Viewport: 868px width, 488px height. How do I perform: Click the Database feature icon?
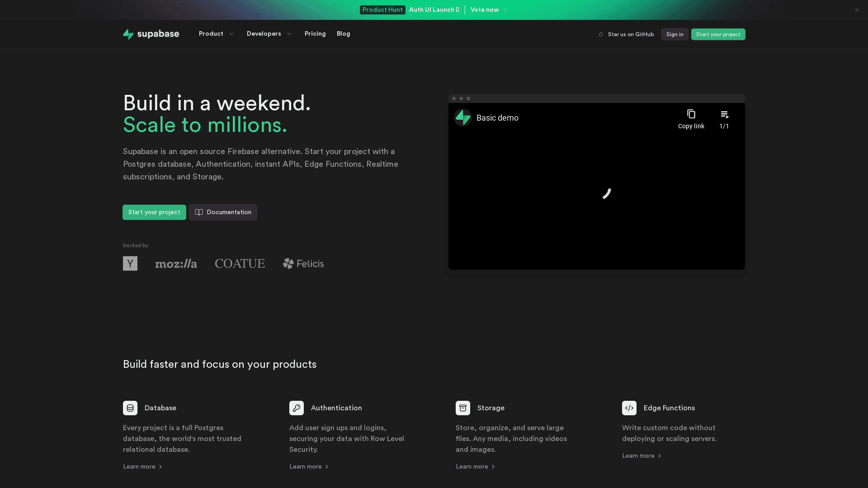click(x=130, y=408)
